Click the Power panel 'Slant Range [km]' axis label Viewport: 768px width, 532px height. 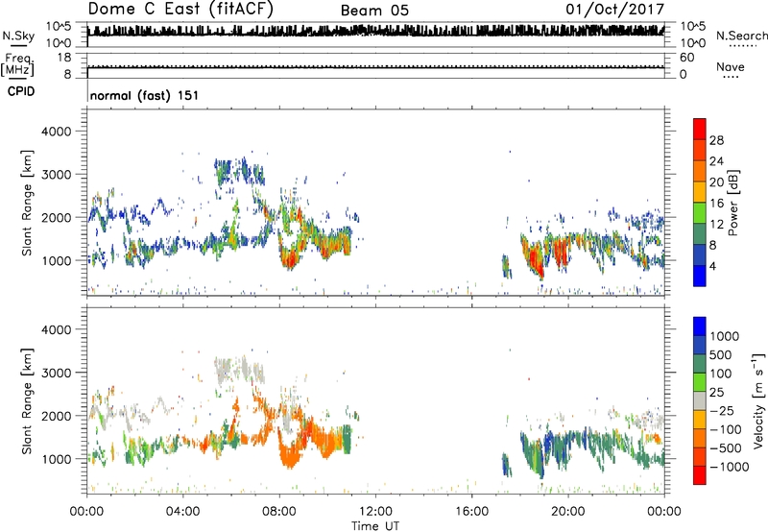pyautogui.click(x=27, y=203)
